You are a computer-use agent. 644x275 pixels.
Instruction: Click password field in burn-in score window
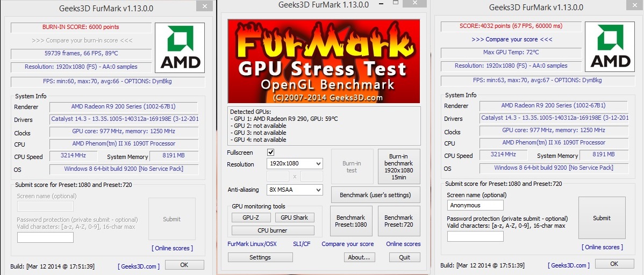coord(45,237)
